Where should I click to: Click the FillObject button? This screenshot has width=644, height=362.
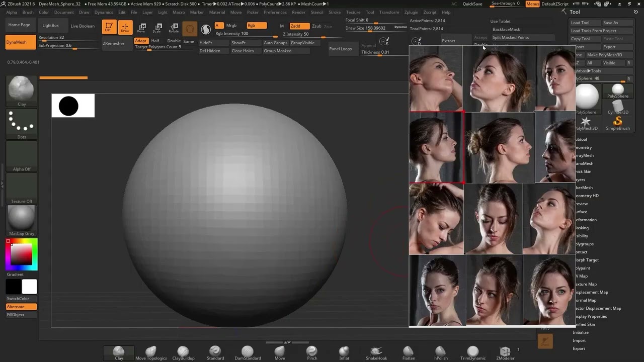[x=21, y=315]
